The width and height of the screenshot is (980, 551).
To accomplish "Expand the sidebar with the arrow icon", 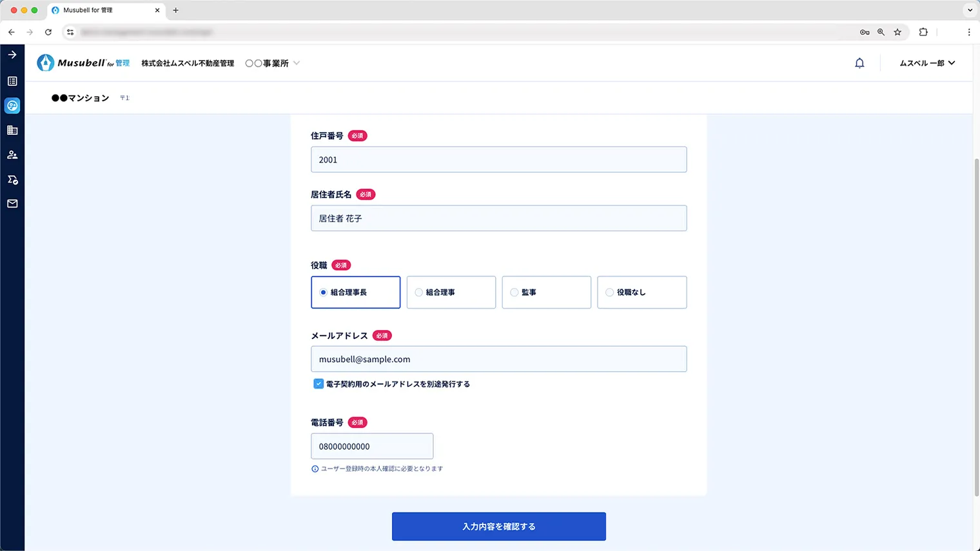I will point(12,55).
